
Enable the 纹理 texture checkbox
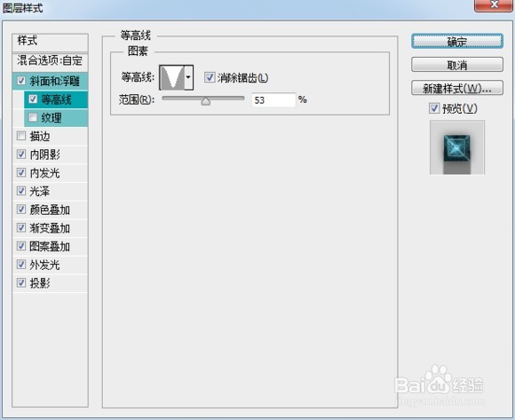point(33,117)
